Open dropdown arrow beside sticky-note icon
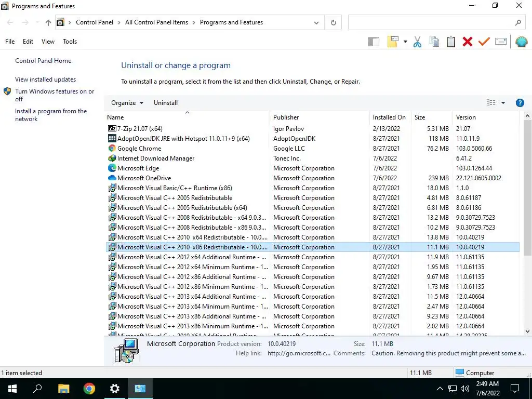Screen dimensions: 532x399 pyautogui.click(x=405, y=42)
